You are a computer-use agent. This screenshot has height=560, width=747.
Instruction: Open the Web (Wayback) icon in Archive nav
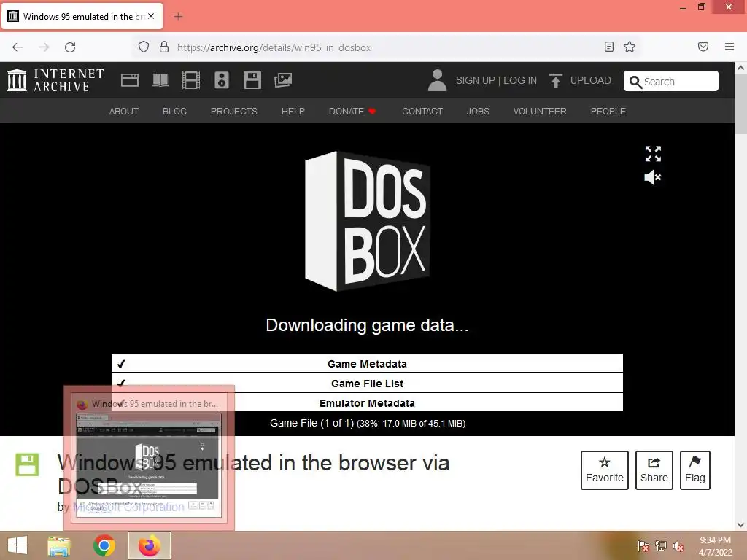click(130, 80)
